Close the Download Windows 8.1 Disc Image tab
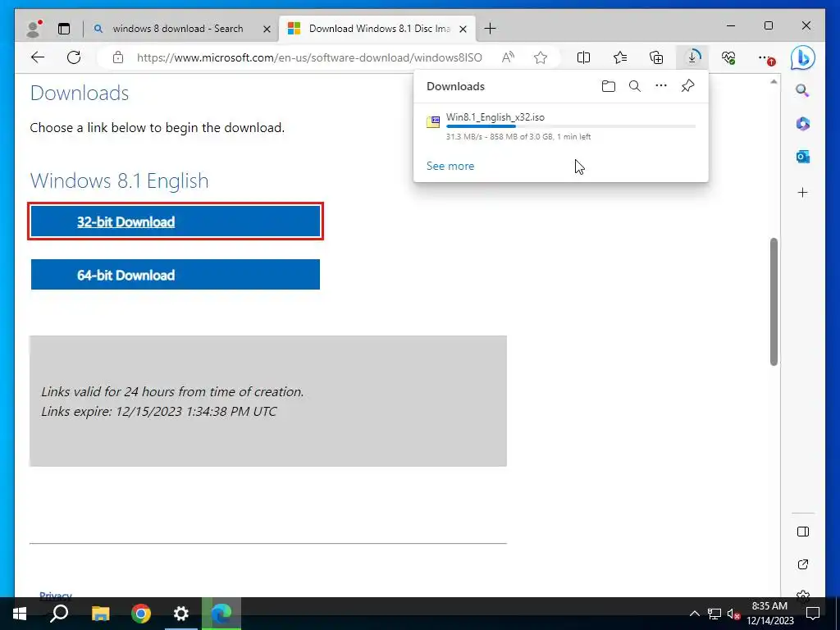The height and width of the screenshot is (630, 840). click(463, 29)
